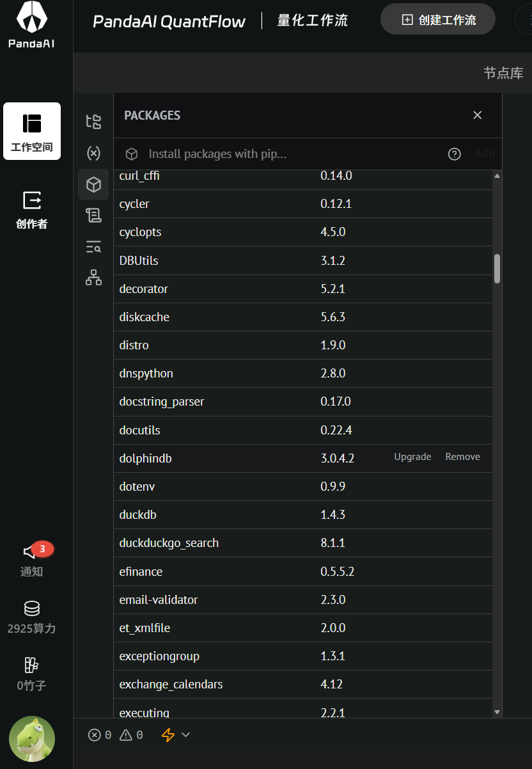Open 通知 notifications with badge 3
The height and width of the screenshot is (769, 532).
(32, 558)
